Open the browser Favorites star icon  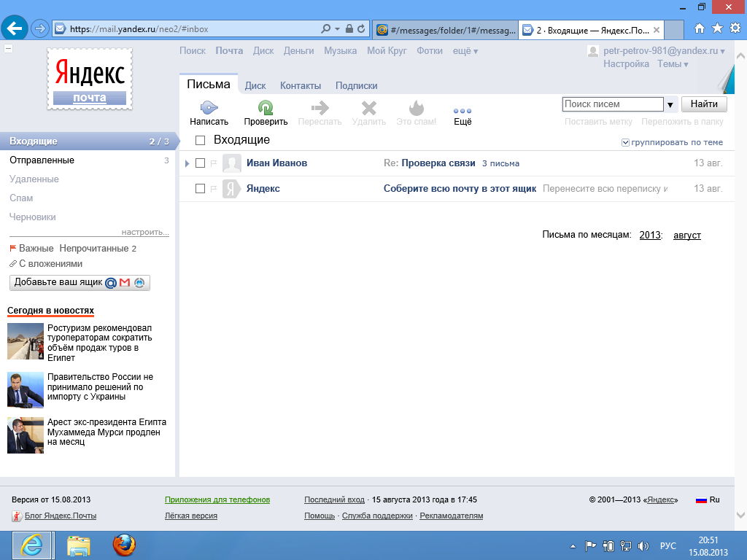[x=717, y=28]
